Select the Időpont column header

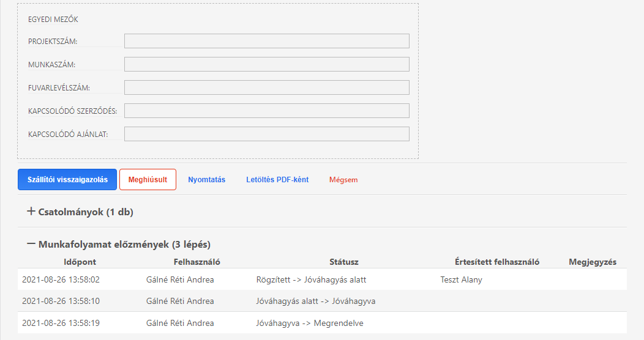click(80, 262)
